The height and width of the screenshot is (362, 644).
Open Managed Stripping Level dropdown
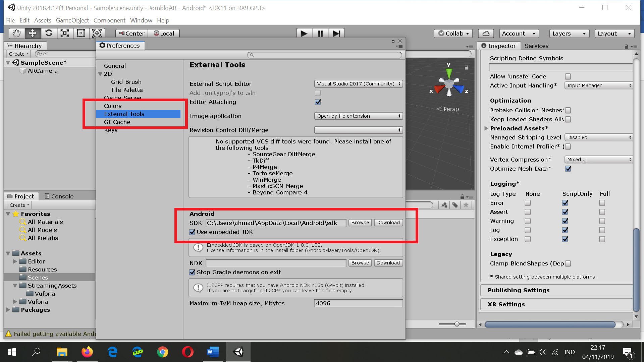click(x=599, y=137)
